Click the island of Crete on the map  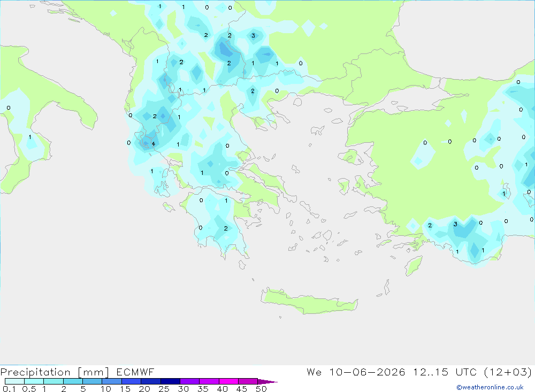309,302
